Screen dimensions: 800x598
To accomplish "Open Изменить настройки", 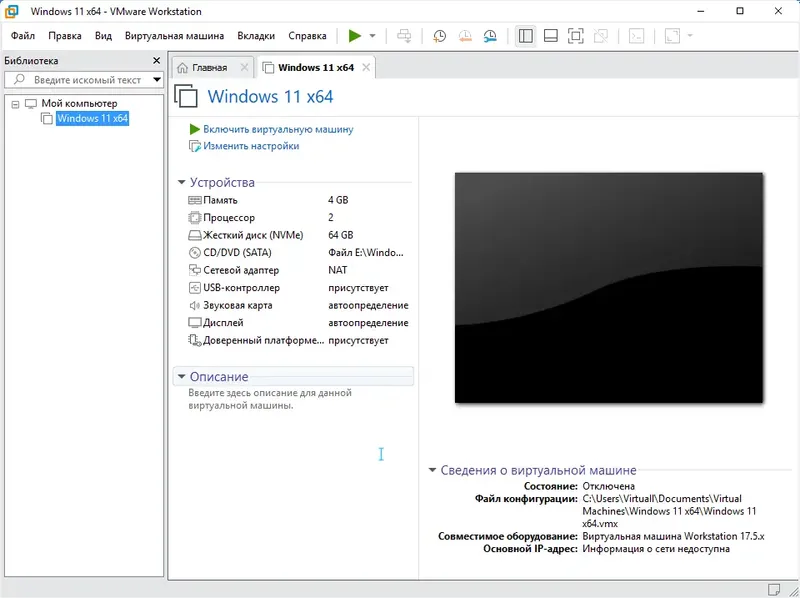I will coord(251,146).
